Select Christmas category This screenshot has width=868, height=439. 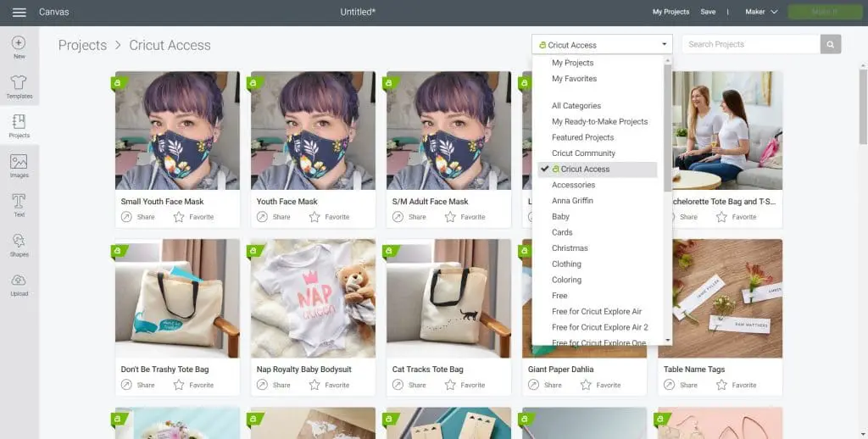point(570,248)
